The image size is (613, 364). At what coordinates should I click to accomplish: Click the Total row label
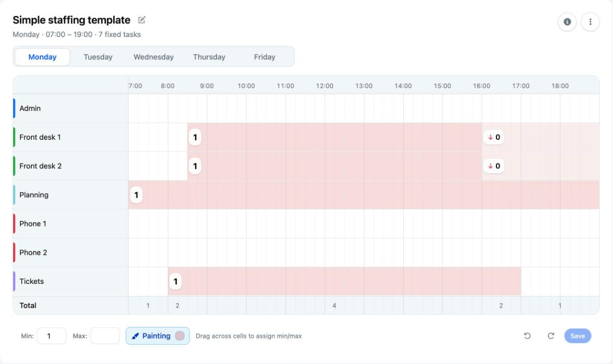(x=28, y=305)
